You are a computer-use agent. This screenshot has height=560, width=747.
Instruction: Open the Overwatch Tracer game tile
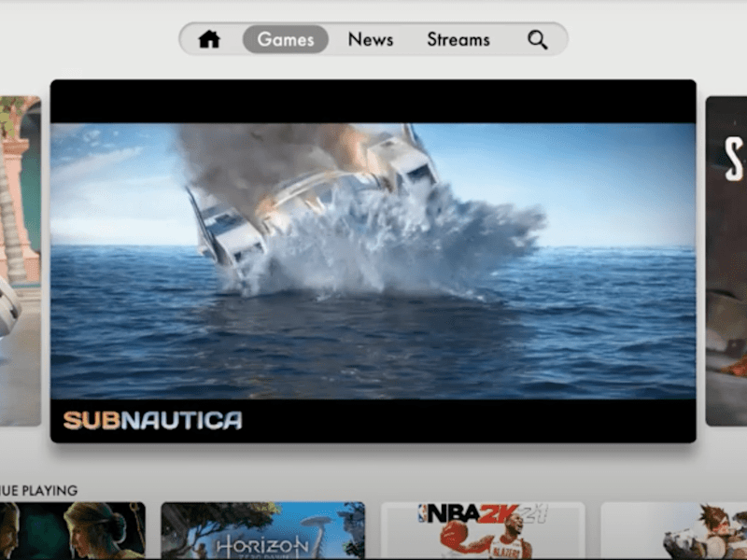pyautogui.click(x=673, y=530)
